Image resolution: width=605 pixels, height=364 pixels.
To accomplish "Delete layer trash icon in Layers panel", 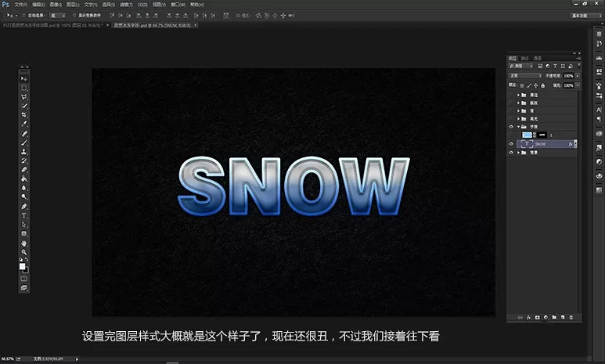I will [571, 317].
